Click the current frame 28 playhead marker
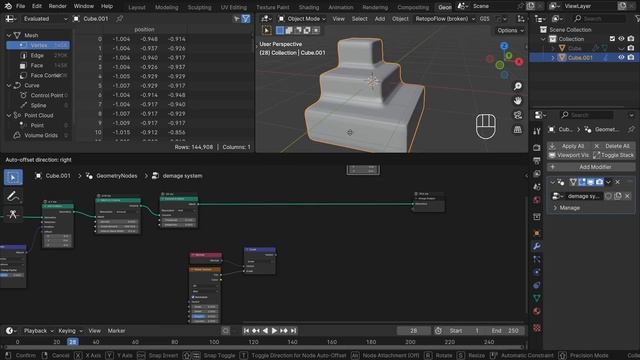Image resolution: width=640 pixels, height=360 pixels. (73, 342)
